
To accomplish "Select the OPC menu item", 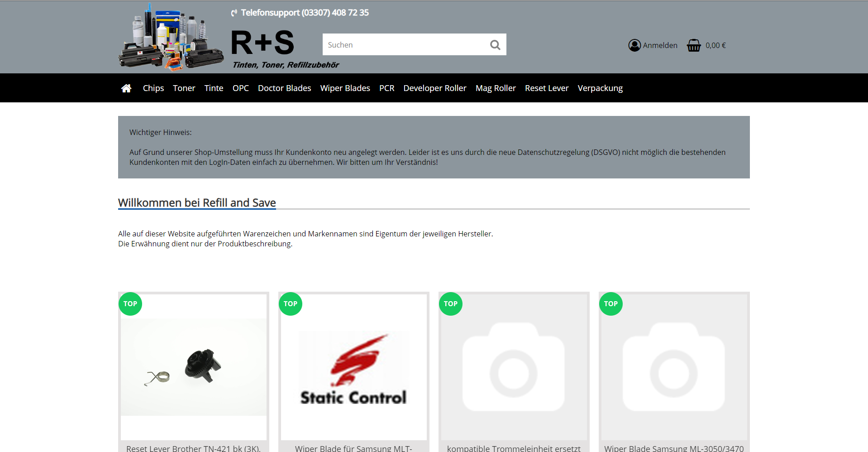I will [240, 88].
